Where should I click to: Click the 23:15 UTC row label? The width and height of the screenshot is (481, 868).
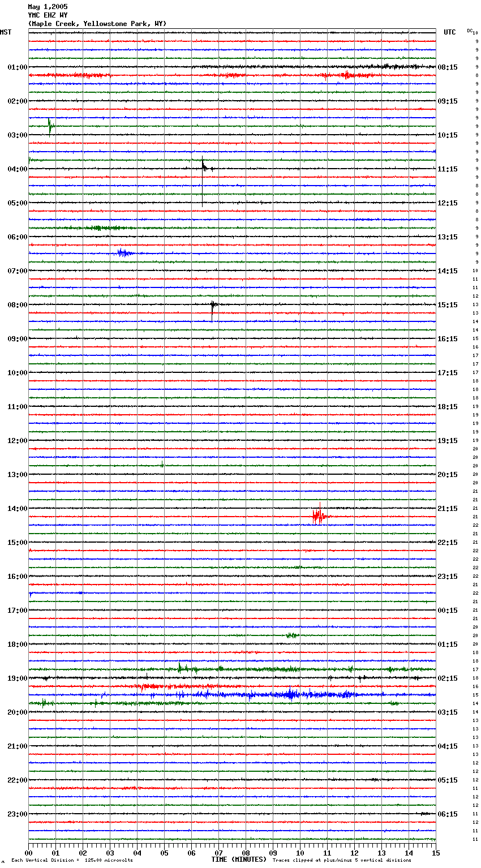[448, 577]
